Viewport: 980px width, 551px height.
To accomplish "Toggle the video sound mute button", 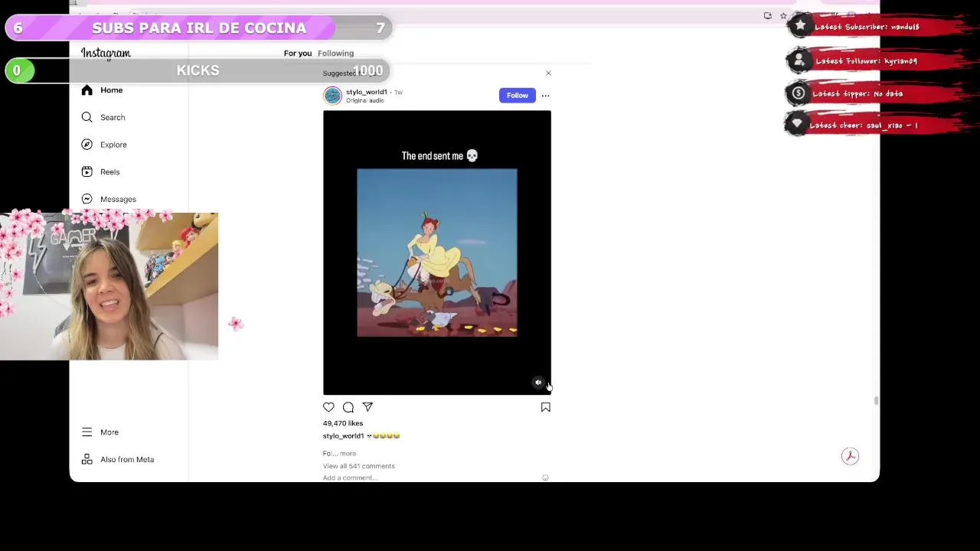I will 538,383.
